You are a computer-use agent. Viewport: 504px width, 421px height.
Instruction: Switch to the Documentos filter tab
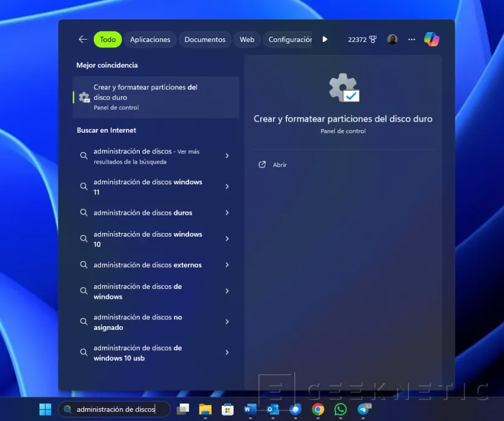coord(204,39)
